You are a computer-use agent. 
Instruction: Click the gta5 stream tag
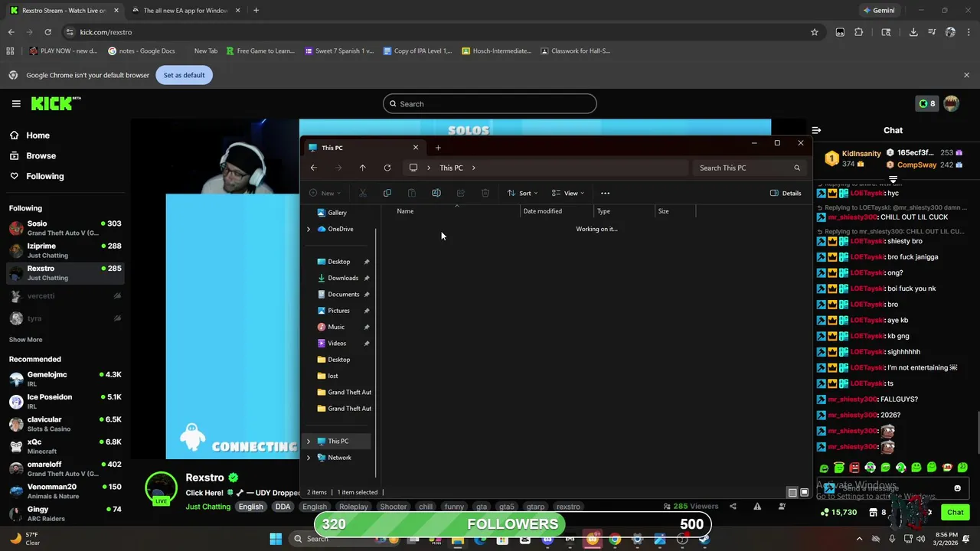coord(507,507)
